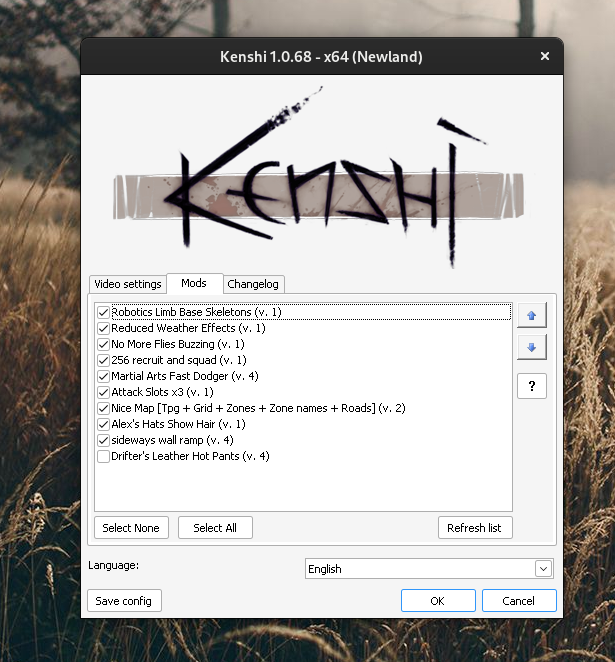
Task: Select 'Attack Slots x3 (v. 1)' text
Action: point(163,392)
